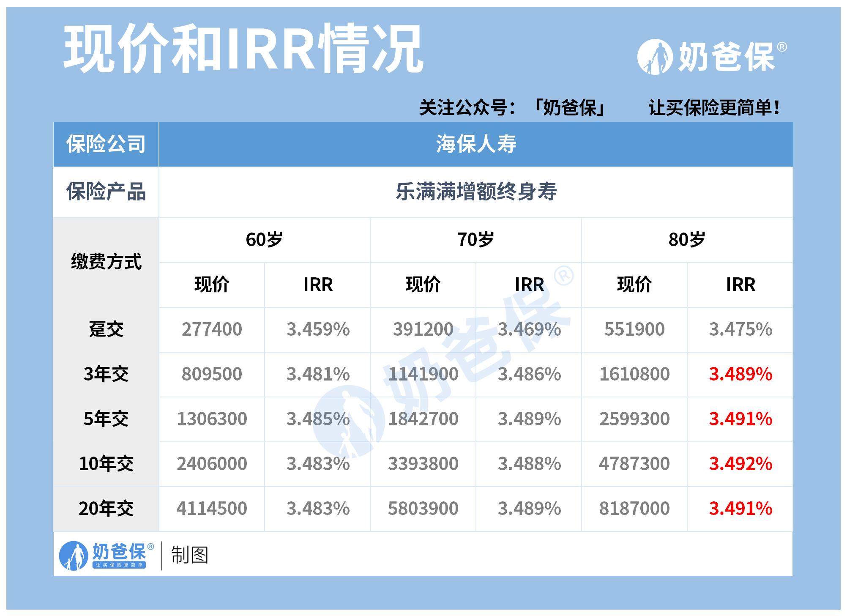Viewport: 847px width, 616px height.
Task: Click the value 2599300
Action: 634,419
